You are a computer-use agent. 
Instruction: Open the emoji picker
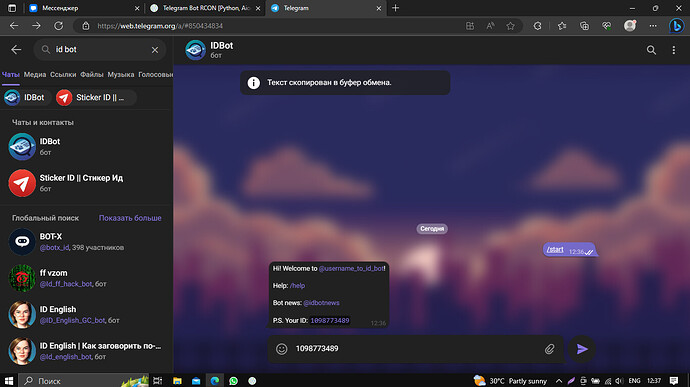click(x=282, y=349)
